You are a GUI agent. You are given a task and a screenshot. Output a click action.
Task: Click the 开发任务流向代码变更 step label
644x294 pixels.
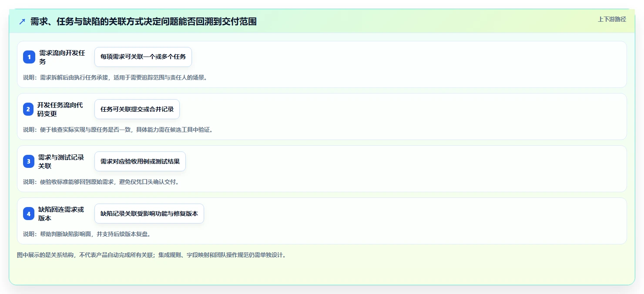[x=60, y=109]
